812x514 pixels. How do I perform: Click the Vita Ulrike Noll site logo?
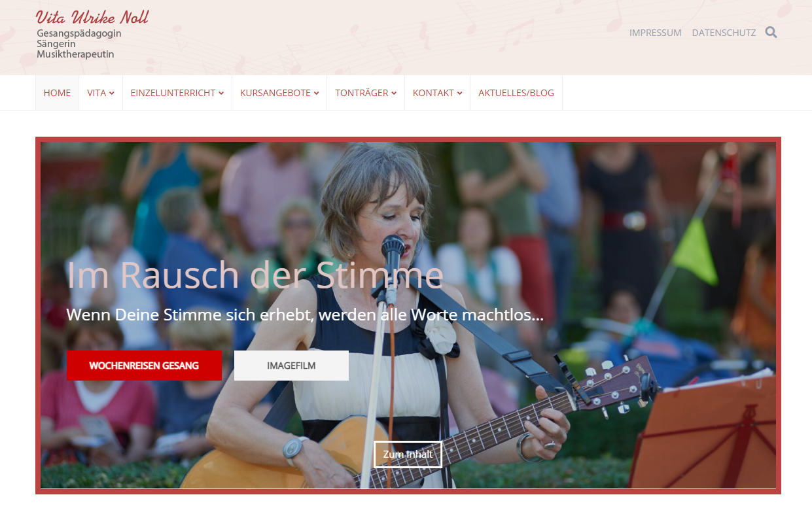click(92, 17)
